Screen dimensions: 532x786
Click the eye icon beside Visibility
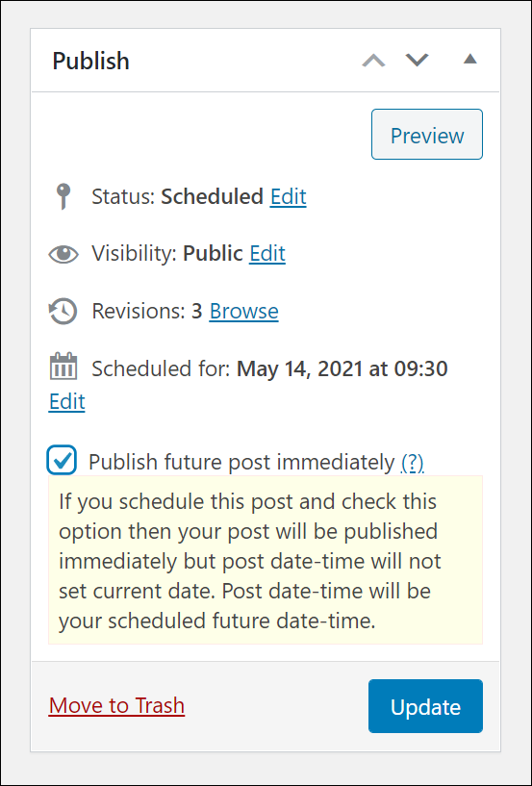pos(63,254)
